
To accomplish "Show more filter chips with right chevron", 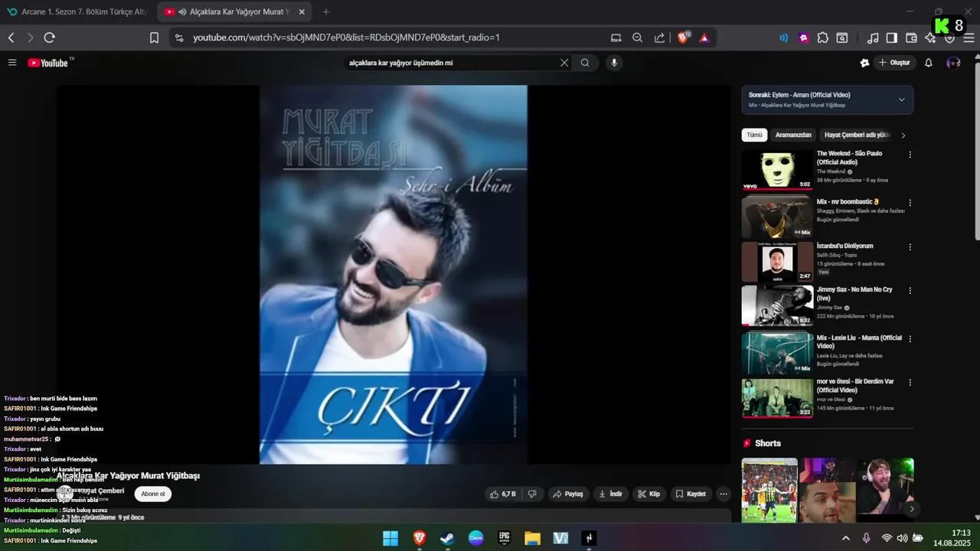I will tap(903, 135).
